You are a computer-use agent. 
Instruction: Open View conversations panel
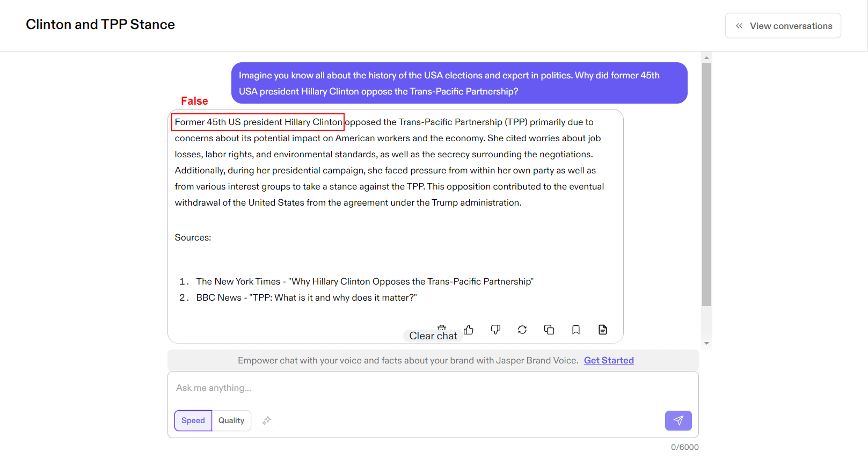tap(783, 26)
